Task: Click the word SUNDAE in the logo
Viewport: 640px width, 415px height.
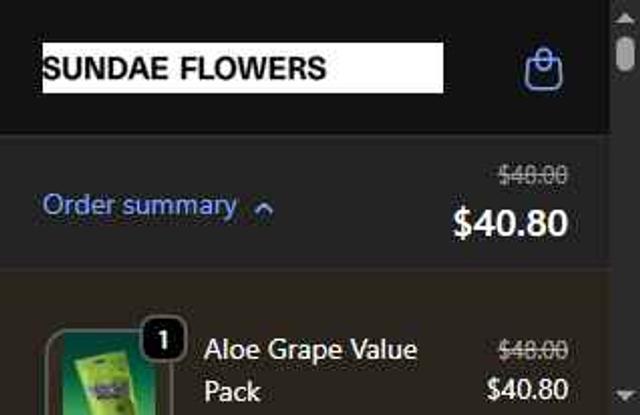Action: (x=107, y=68)
